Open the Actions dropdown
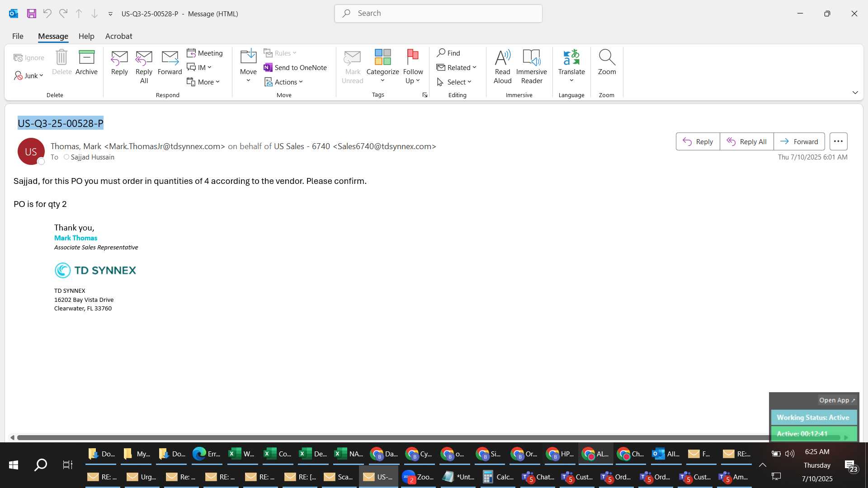 [x=283, y=82]
